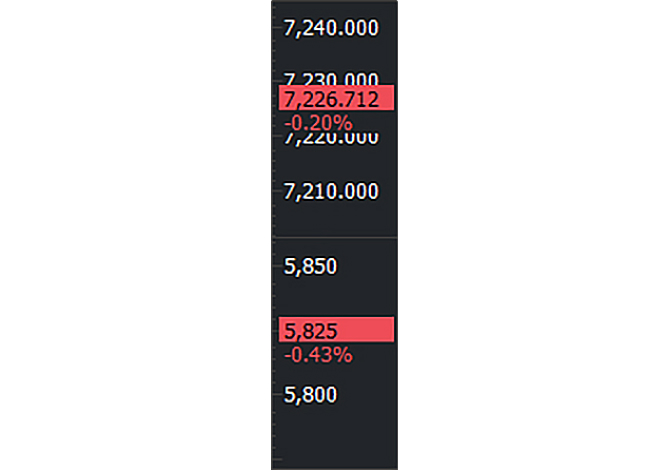This screenshot has height=470, width=669.
Task: Click axis space between 7,240.000 and 7,230.000
Action: pyautogui.click(x=335, y=53)
